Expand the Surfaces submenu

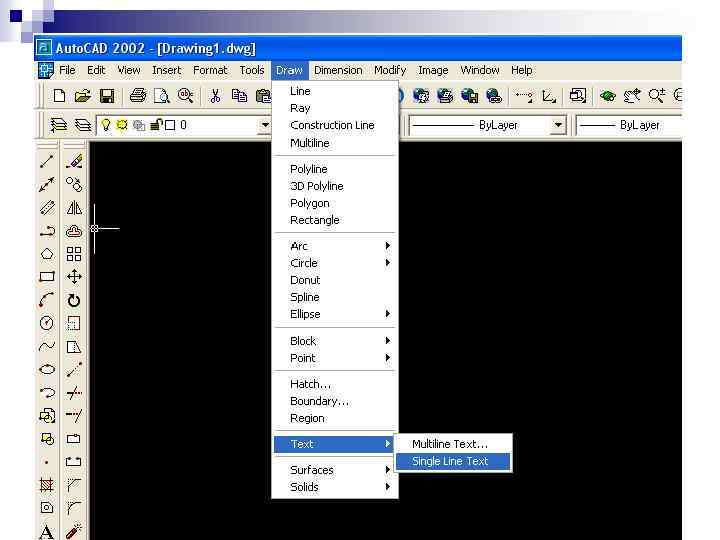pos(334,470)
